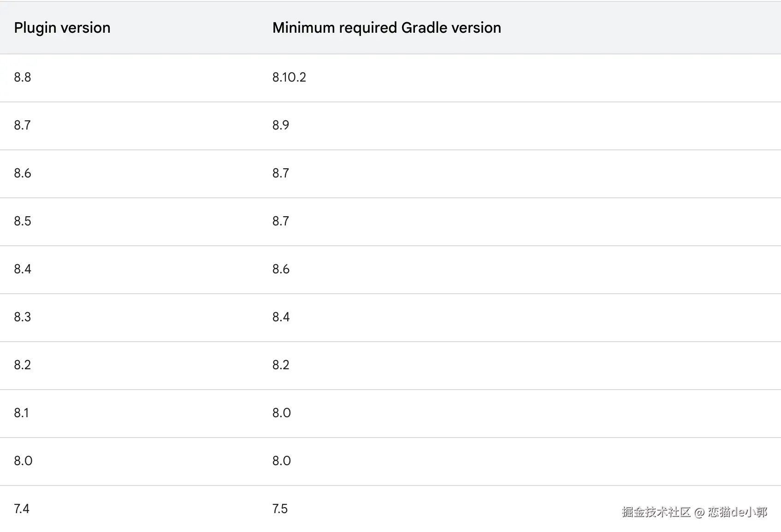Click the Gradle version 7.5 cell
Viewport: 781px width, 532px height.
click(280, 508)
